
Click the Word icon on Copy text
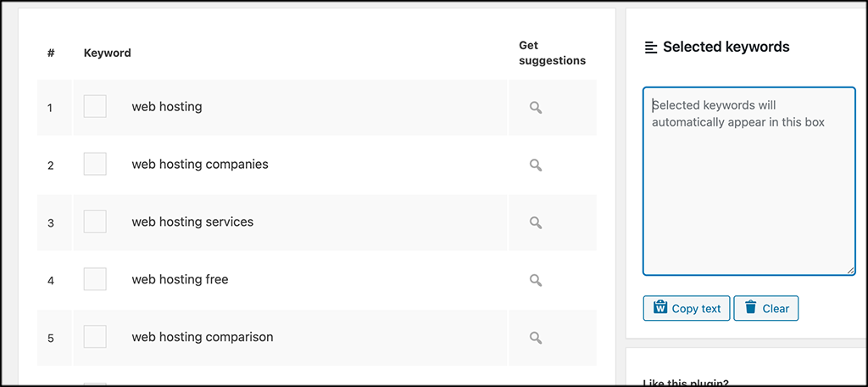[x=660, y=308]
